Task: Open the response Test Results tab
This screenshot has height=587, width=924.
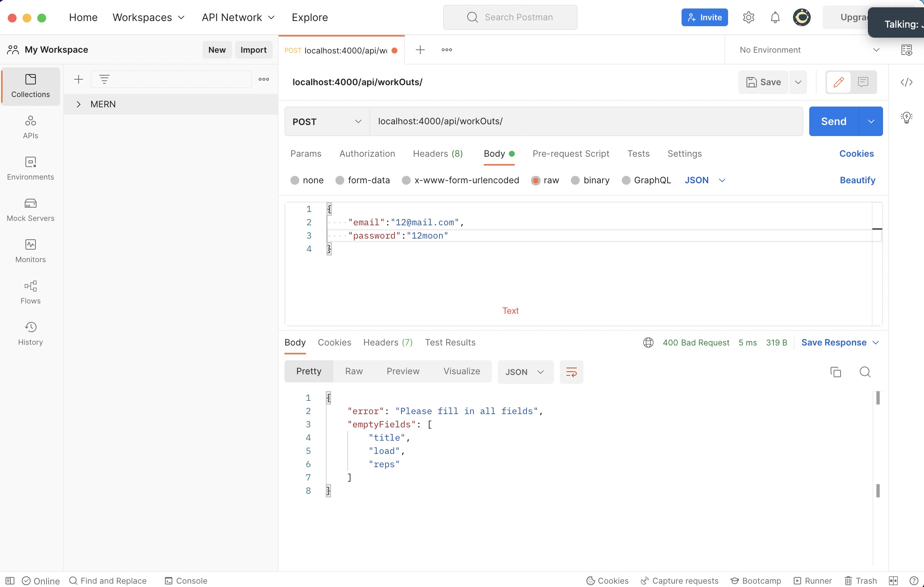Action: [x=450, y=343]
